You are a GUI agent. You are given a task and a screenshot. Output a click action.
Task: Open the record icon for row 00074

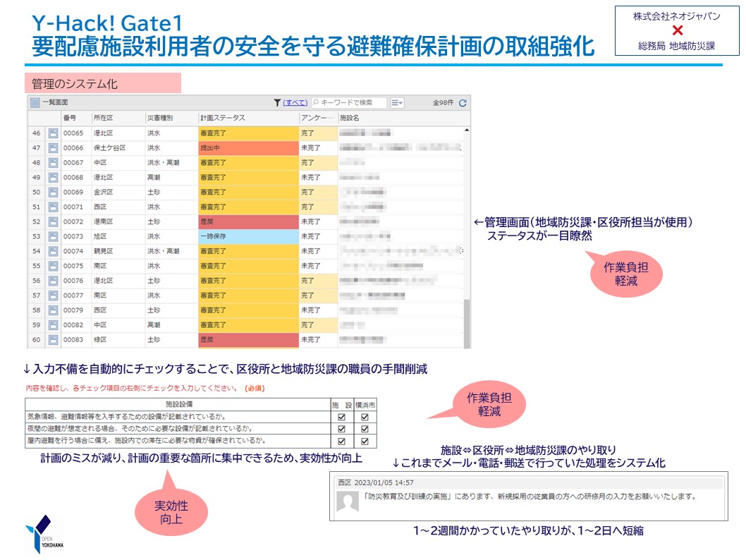click(x=54, y=251)
